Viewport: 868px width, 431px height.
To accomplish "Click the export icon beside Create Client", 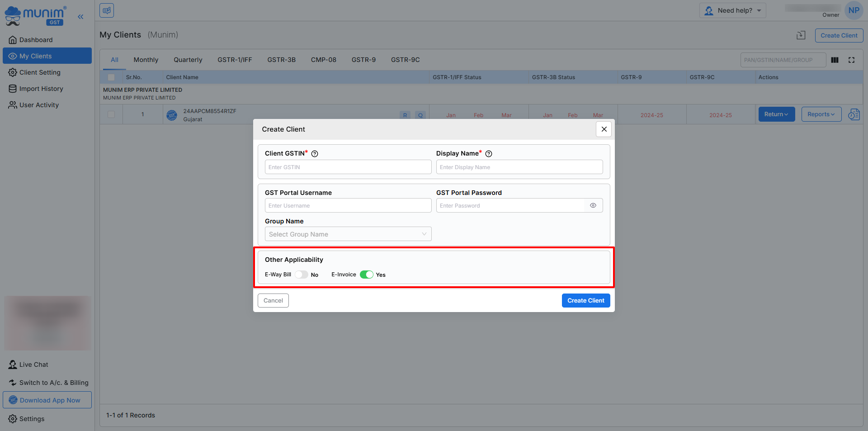I will (x=801, y=35).
